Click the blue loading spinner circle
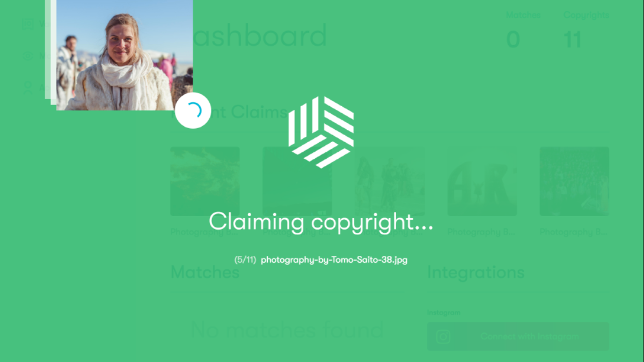The image size is (644, 362). pos(193,110)
